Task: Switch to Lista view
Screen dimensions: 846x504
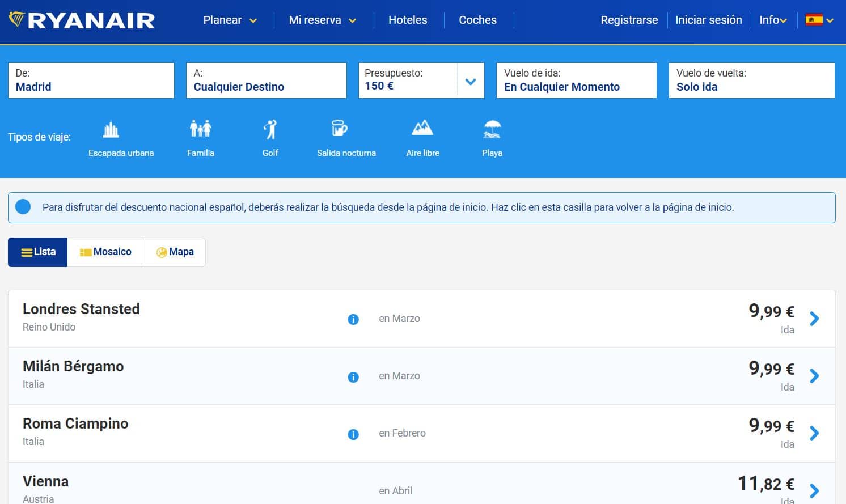Action: pyautogui.click(x=38, y=252)
